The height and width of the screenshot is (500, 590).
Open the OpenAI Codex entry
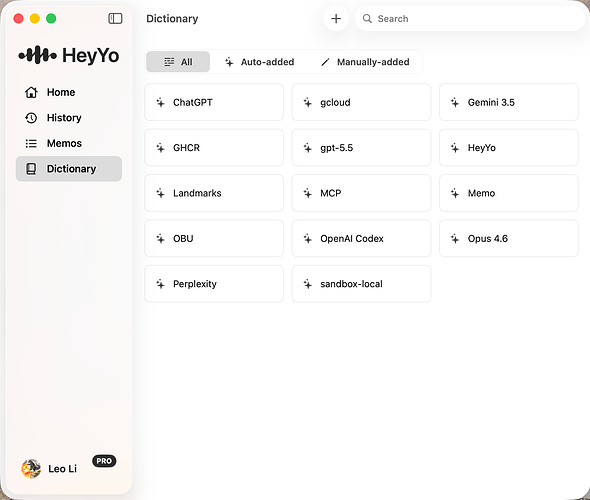[361, 239]
